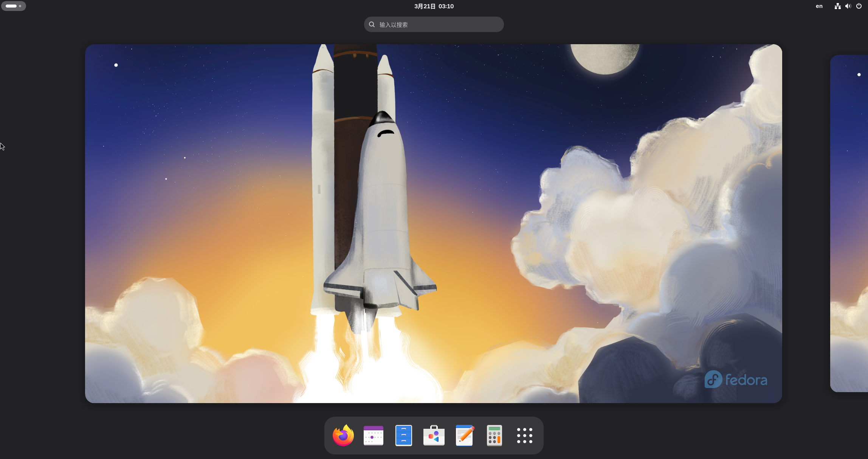Select the main rocket workspace thumbnail
The height and width of the screenshot is (459, 868).
click(x=433, y=223)
